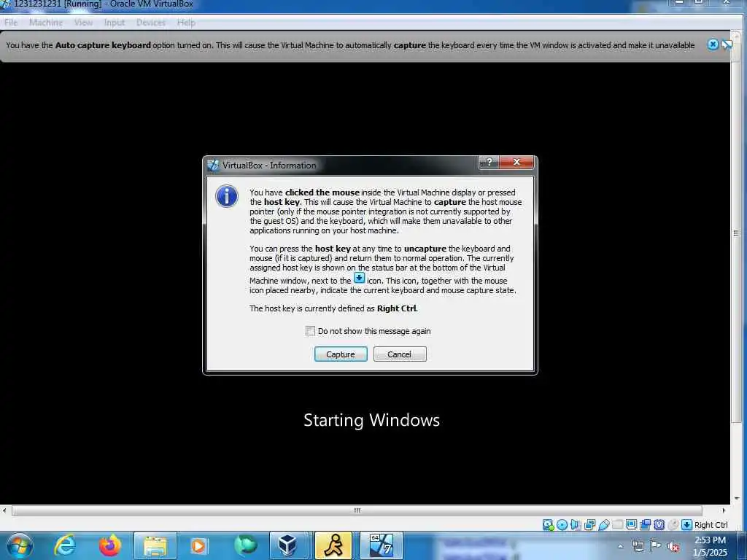Click the dialog's question mark help button
This screenshot has width=747, height=560.
click(x=489, y=162)
